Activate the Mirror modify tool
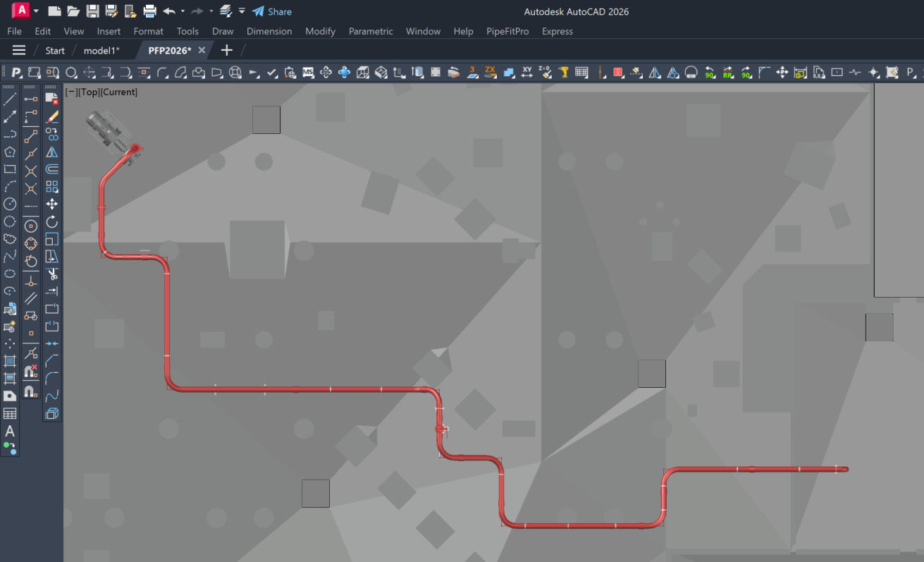 pyautogui.click(x=52, y=152)
